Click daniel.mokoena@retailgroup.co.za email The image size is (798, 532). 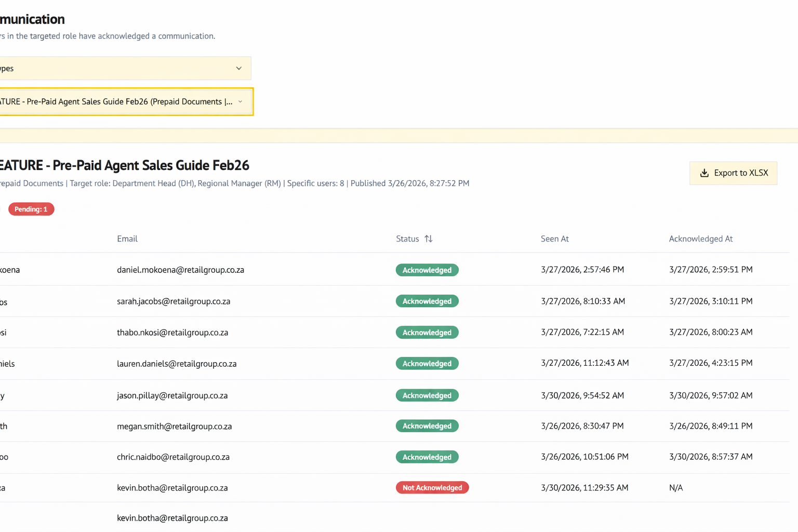pyautogui.click(x=180, y=270)
